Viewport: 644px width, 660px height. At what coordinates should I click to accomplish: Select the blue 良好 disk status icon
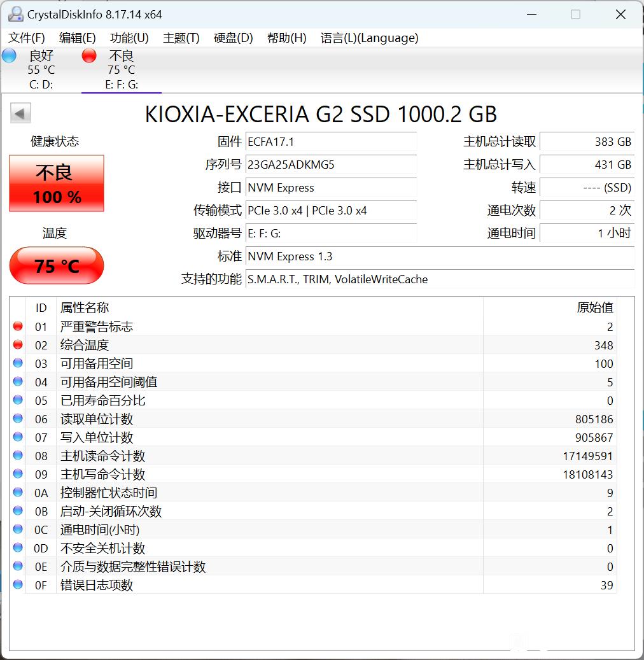click(9, 55)
